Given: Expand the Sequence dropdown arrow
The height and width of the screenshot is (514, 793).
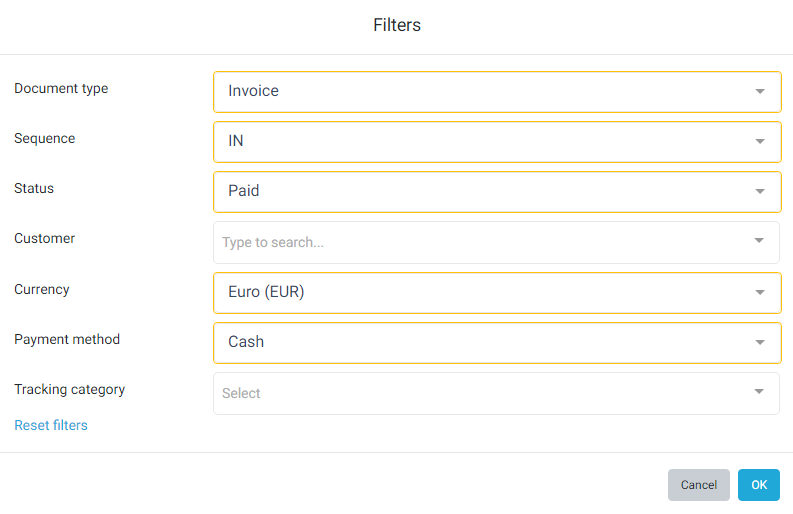Looking at the screenshot, I should tap(760, 141).
